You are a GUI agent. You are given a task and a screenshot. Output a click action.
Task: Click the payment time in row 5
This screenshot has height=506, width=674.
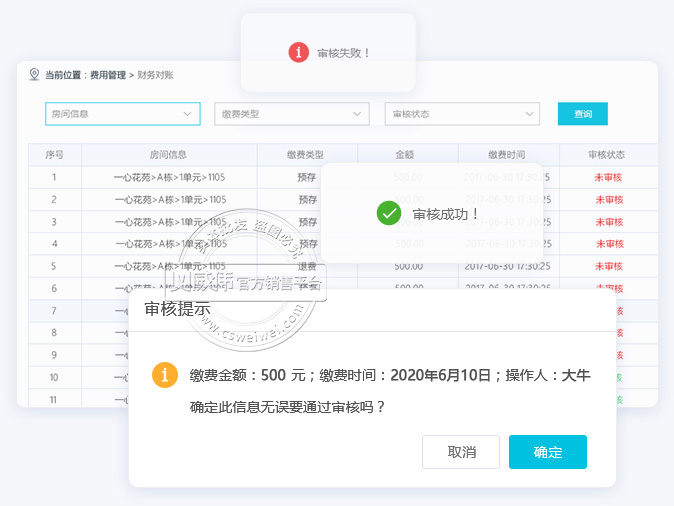[507, 267]
